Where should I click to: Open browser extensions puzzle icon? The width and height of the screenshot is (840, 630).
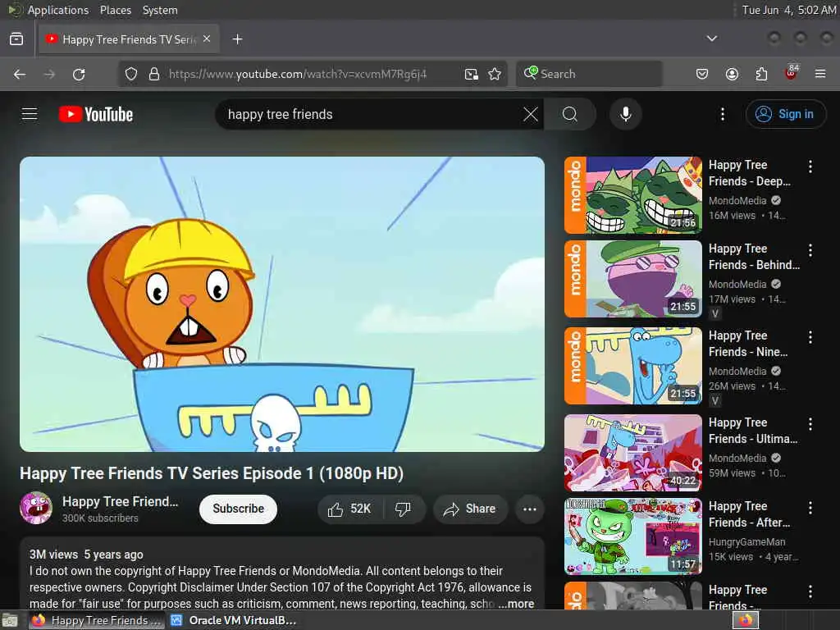[x=761, y=74]
